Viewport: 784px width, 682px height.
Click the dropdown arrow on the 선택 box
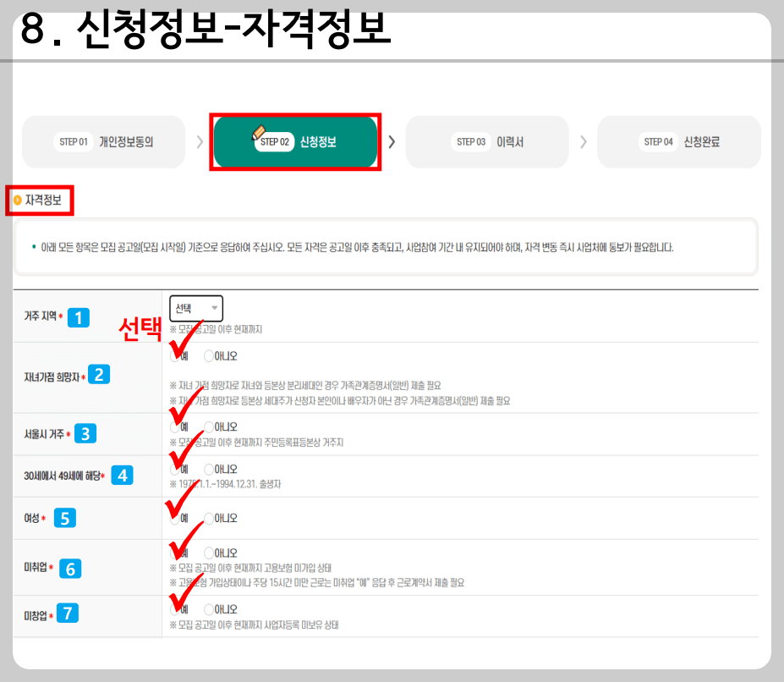coord(215,308)
